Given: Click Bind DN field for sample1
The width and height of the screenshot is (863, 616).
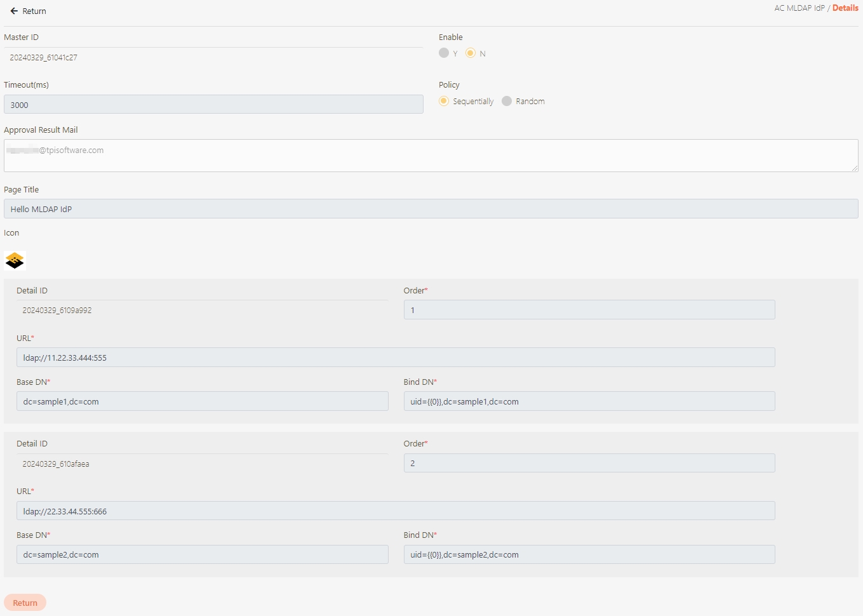Looking at the screenshot, I should click(589, 401).
